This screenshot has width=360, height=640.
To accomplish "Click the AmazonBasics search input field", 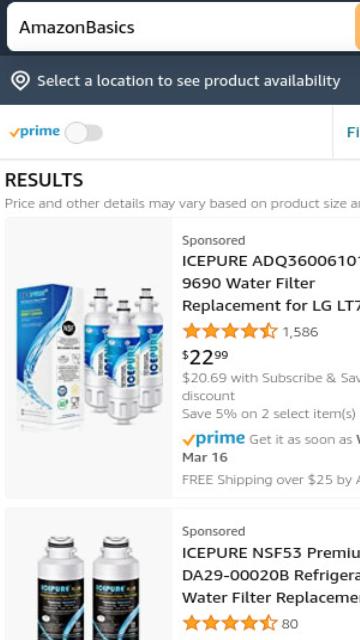I will 181,27.
